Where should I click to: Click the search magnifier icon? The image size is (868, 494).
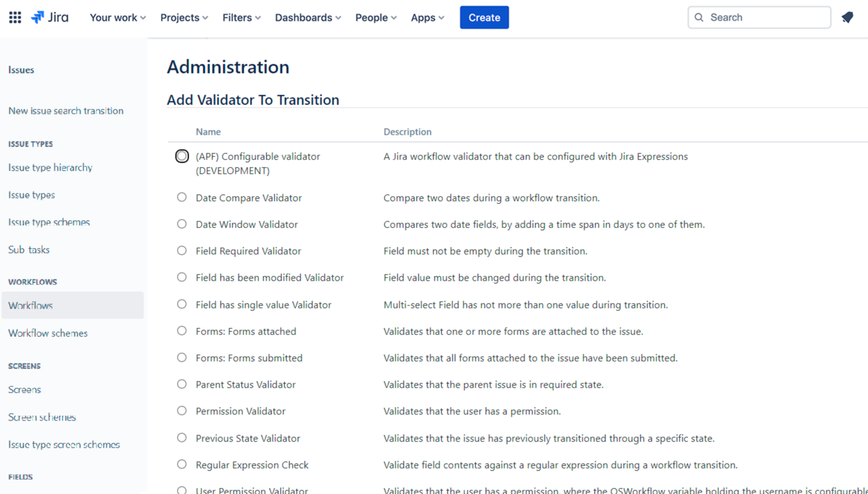699,17
